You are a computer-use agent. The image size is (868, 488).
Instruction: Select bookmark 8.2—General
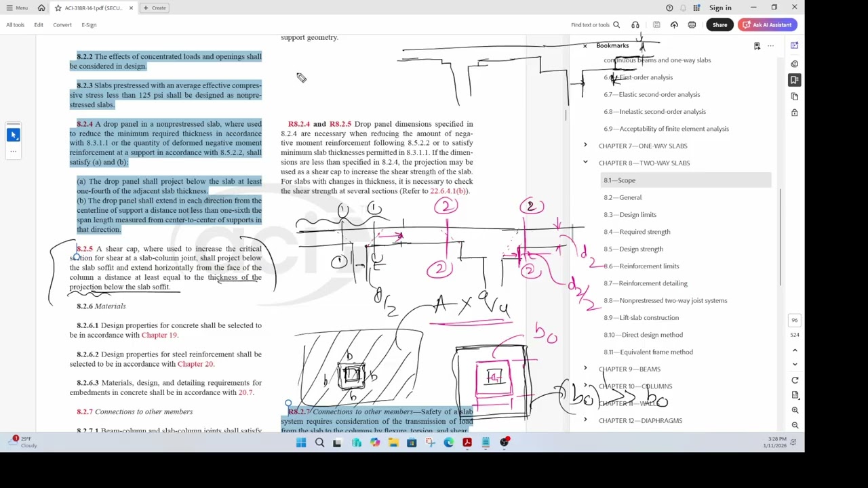pyautogui.click(x=623, y=197)
